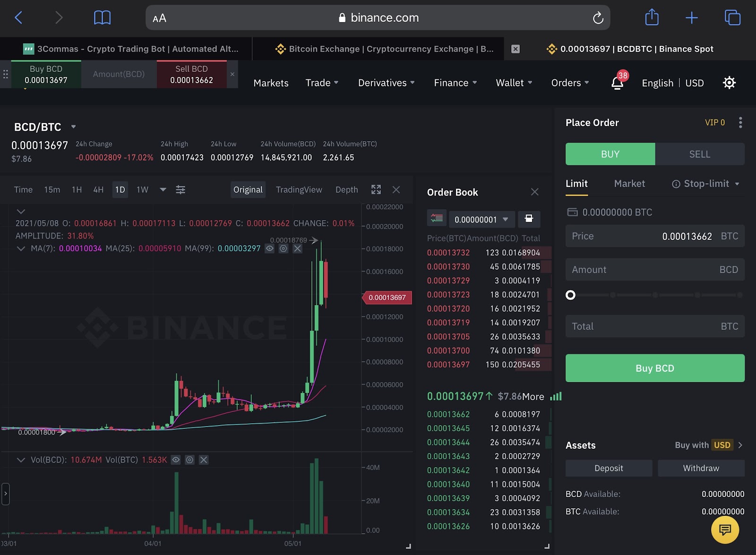Switch chart to Depth view
The image size is (756, 555).
[346, 189]
